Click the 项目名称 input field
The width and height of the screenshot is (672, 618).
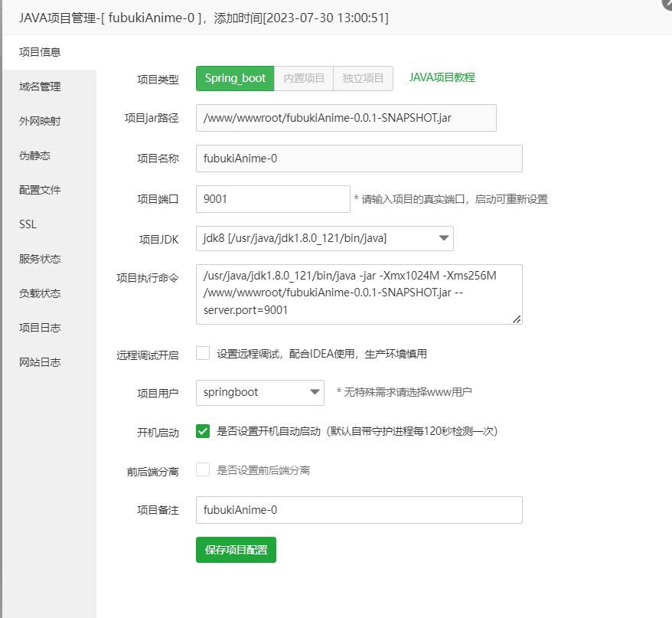[x=359, y=159]
